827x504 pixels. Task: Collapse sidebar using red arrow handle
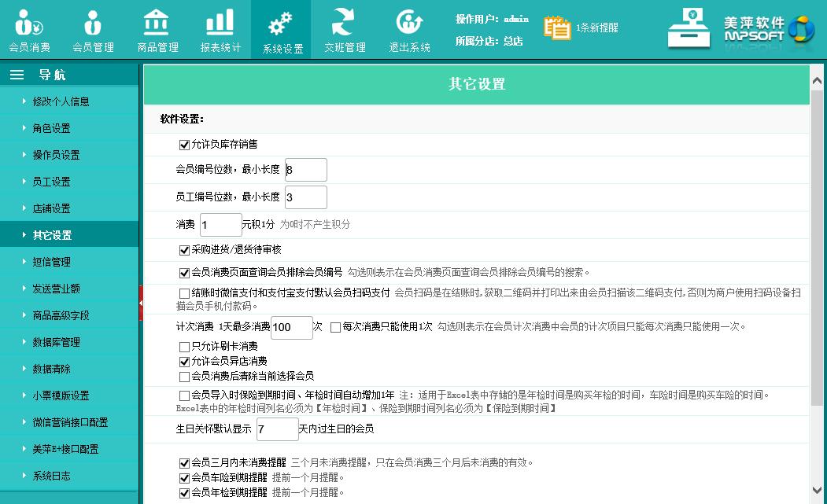[141, 303]
